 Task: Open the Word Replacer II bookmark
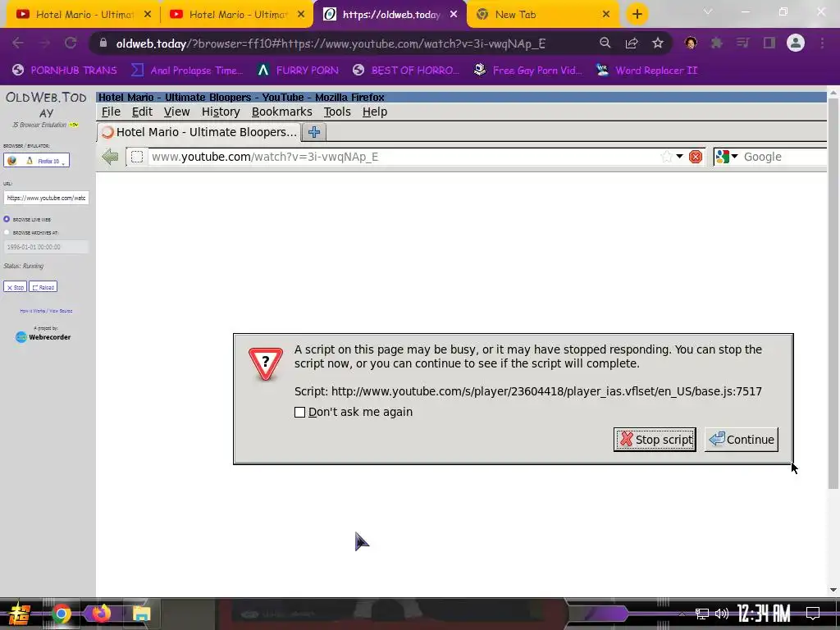646,71
